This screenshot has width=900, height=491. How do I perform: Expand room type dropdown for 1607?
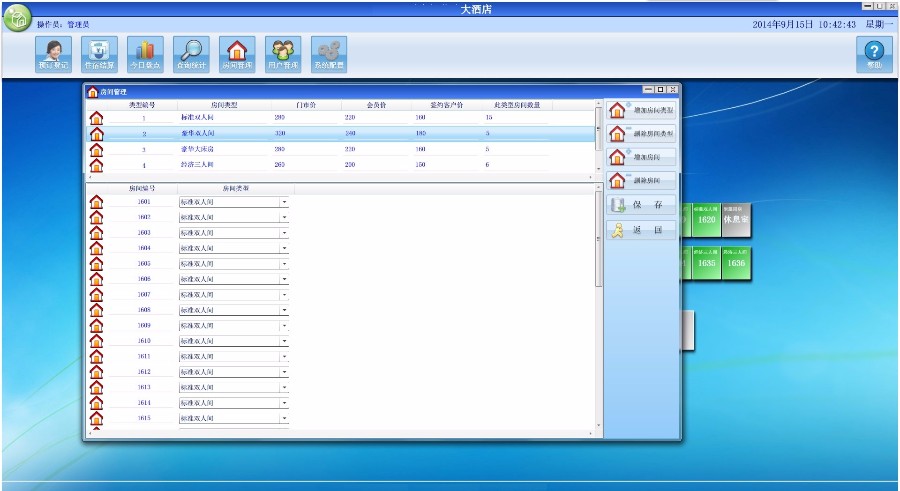point(284,295)
